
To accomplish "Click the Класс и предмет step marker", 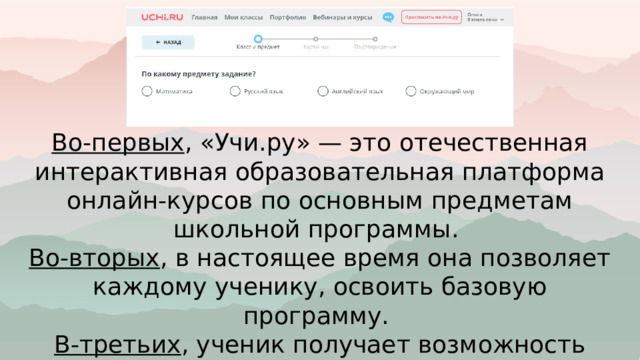I will 258,39.
